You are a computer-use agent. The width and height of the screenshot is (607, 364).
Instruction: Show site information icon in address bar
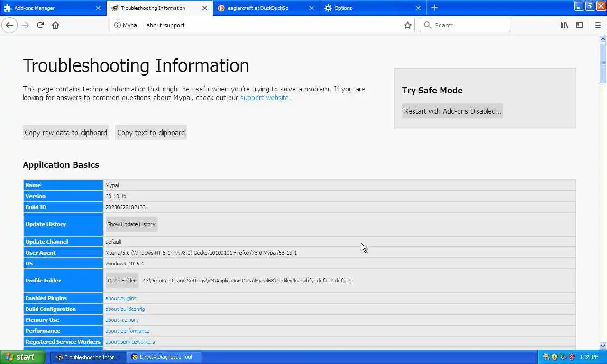[x=117, y=25]
